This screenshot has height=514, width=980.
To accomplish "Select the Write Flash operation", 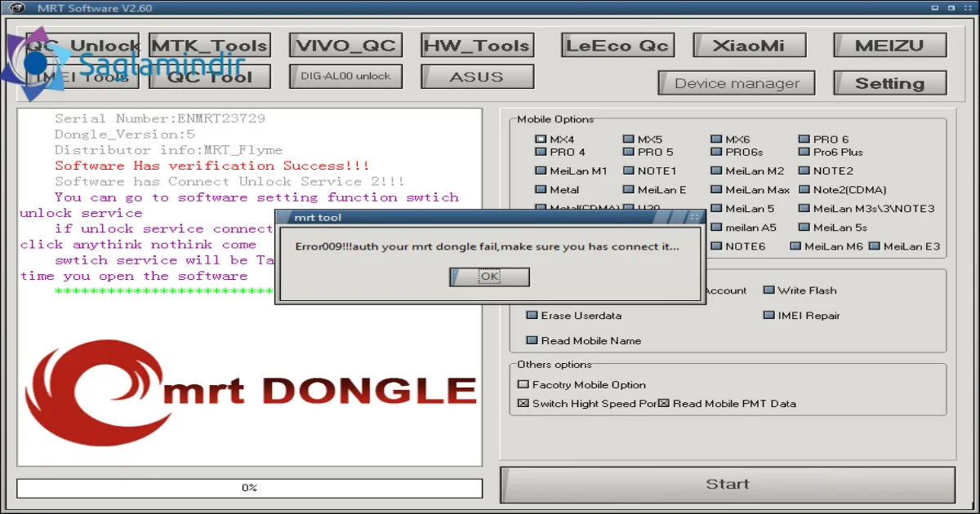I will [x=800, y=290].
